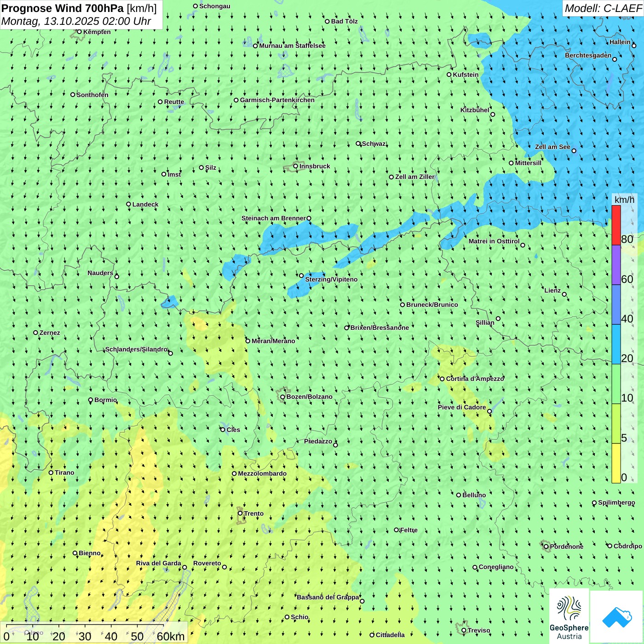Screen dimensions: 644x644
Task: Click the yellow 0 km/h legend color
Action: (x=616, y=463)
